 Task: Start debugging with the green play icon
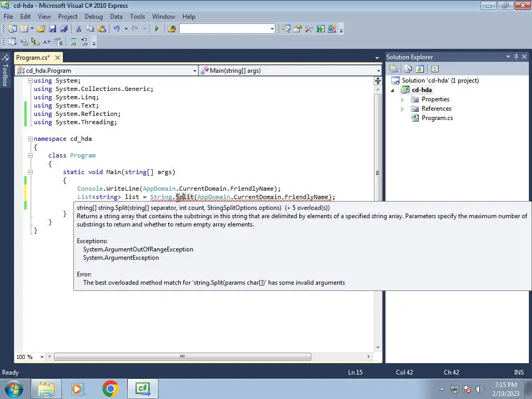157,29
